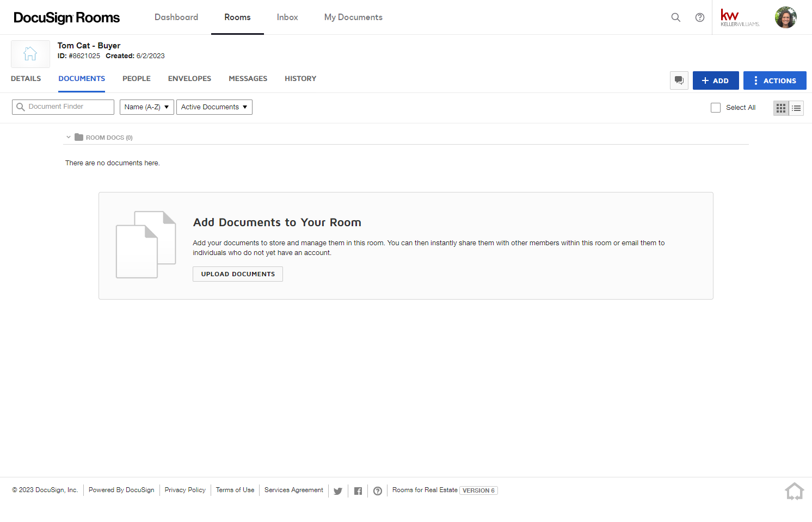
Task: Switch to grid view
Action: coord(781,108)
